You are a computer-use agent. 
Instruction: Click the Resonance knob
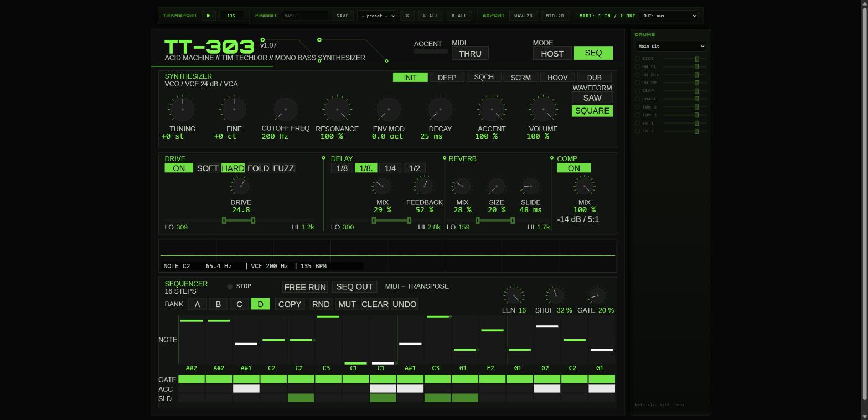337,109
